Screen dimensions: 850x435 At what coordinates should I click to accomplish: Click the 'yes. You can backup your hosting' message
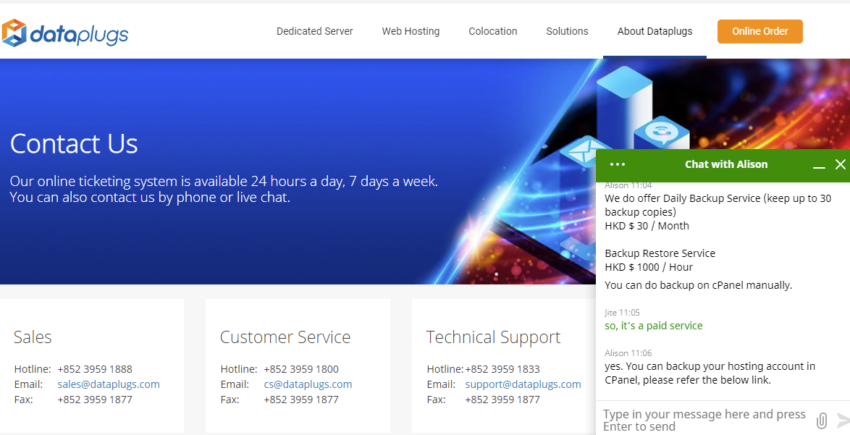(x=710, y=373)
